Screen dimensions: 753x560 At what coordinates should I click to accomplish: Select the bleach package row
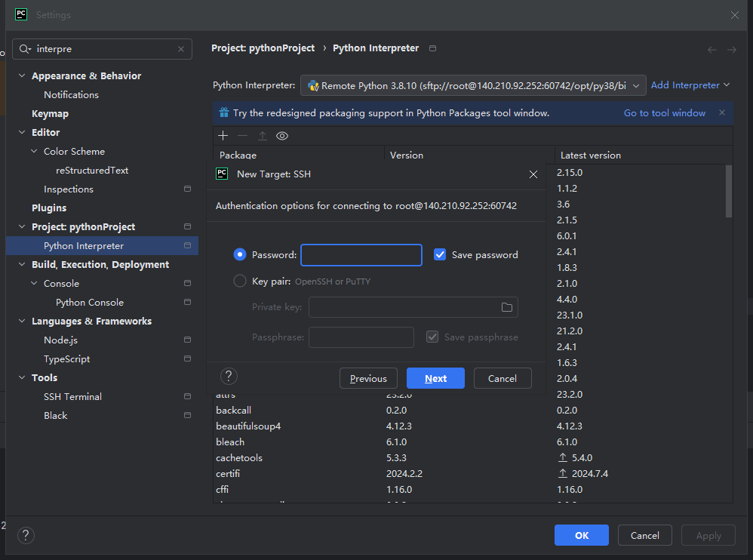tap(473, 442)
